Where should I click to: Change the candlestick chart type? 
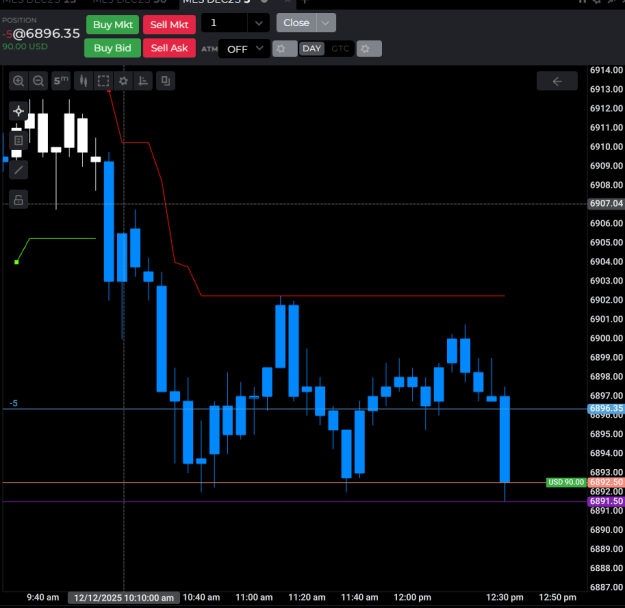83,81
